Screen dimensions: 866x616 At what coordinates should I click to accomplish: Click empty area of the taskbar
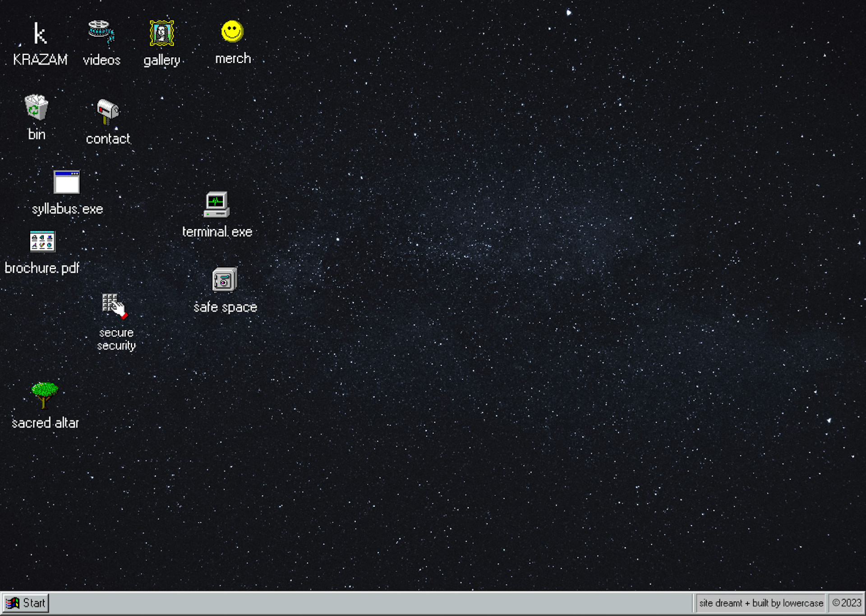tap(361, 603)
